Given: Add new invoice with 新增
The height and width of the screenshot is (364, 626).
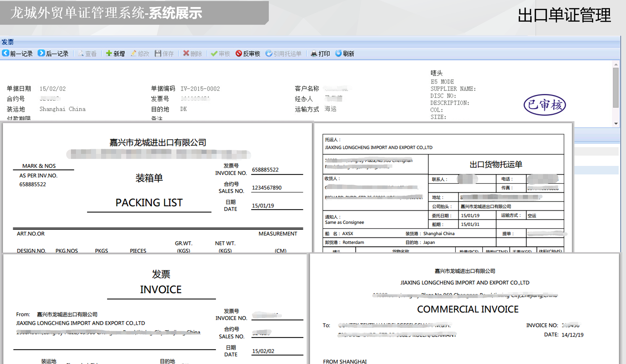Looking at the screenshot, I should pyautogui.click(x=115, y=54).
